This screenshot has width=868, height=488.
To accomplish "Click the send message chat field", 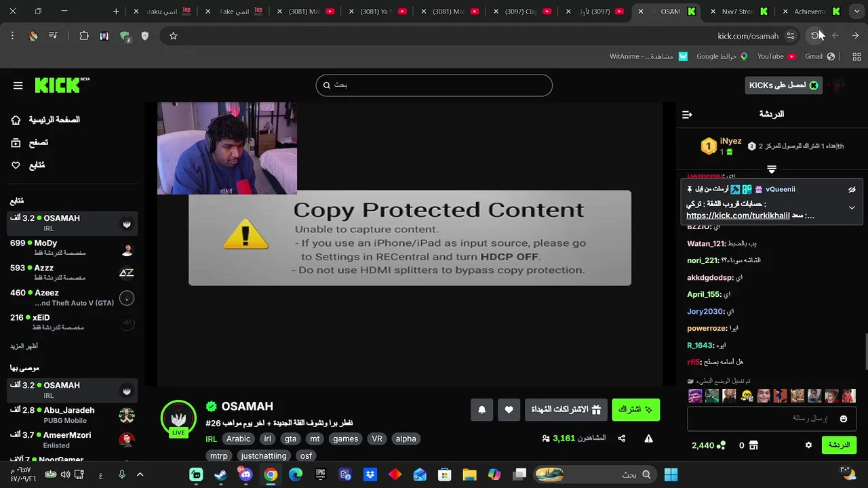I will (x=772, y=419).
